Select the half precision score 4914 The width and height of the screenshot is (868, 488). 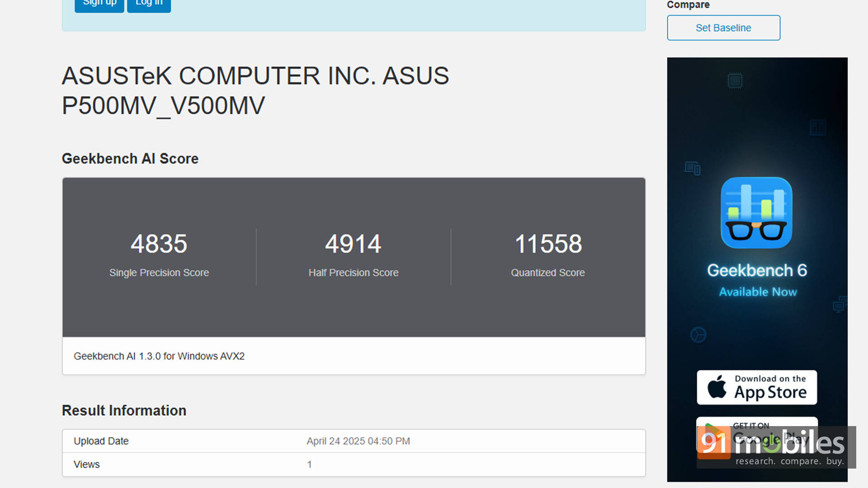353,244
